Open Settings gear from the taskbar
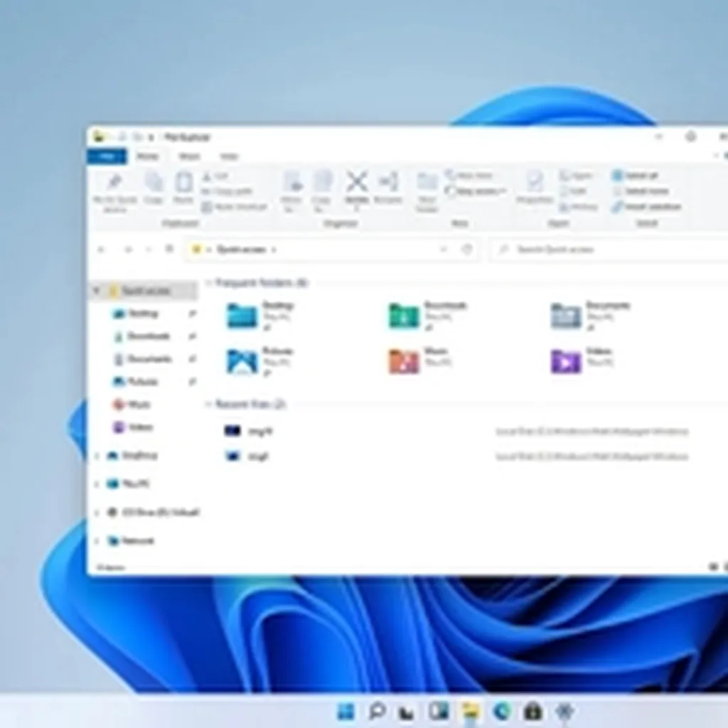The width and height of the screenshot is (728, 728). [x=564, y=711]
